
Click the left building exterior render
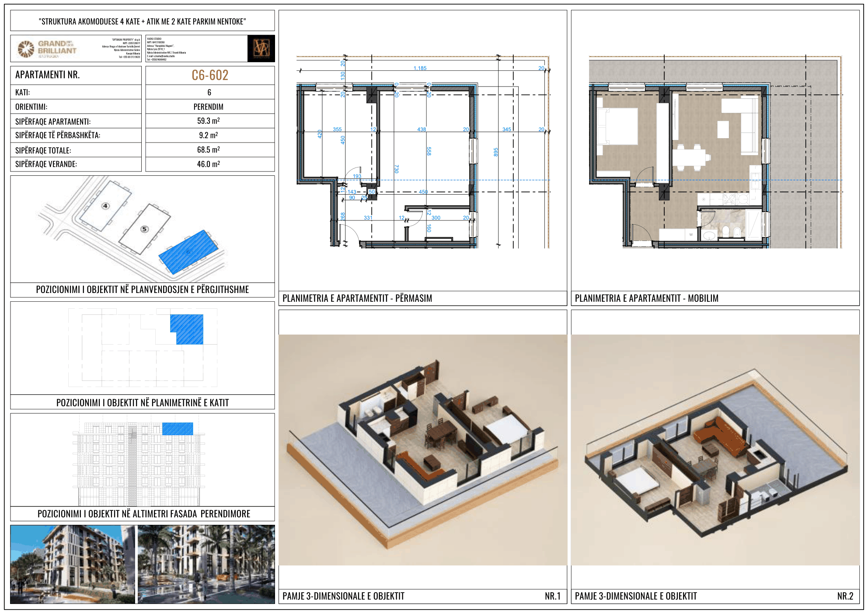73,564
